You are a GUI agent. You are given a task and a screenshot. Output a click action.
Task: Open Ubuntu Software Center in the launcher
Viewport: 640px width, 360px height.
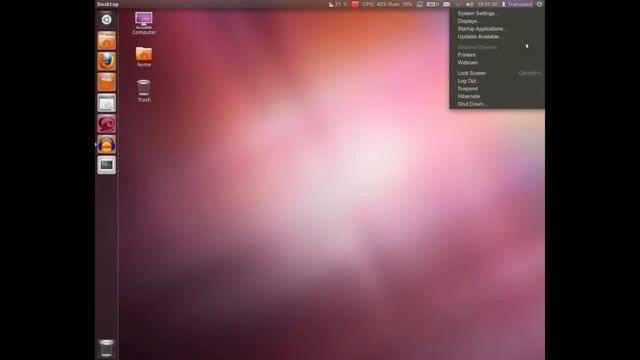click(x=107, y=82)
